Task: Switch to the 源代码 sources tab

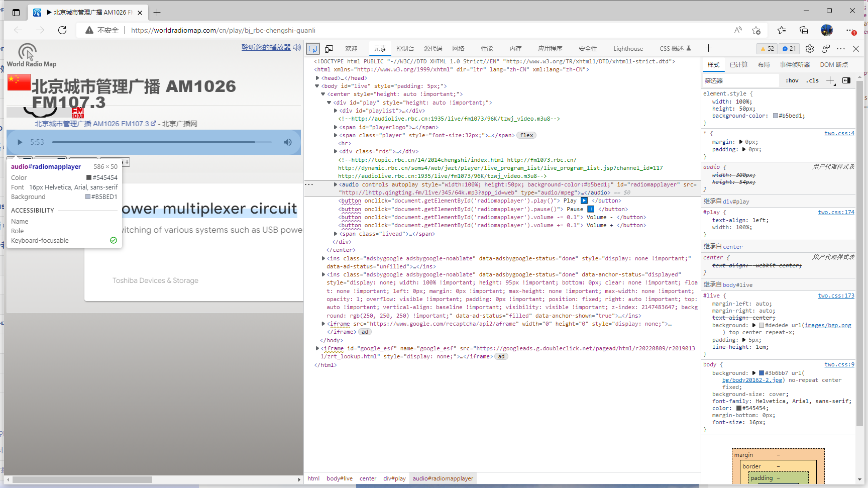Action: [433, 49]
